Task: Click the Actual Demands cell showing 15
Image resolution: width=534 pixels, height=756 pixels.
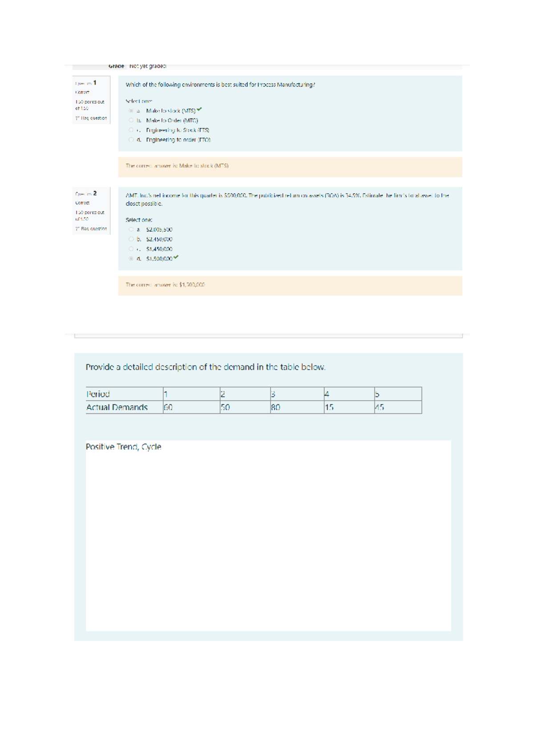Action: 348,407
